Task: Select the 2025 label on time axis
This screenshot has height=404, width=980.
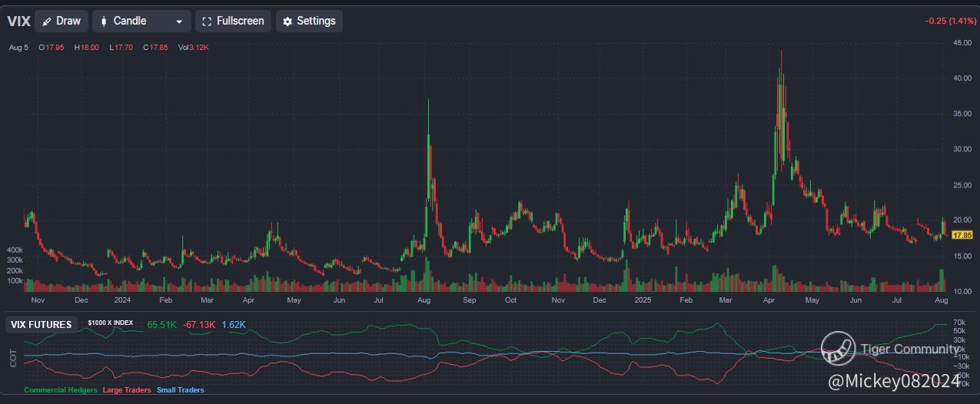Action: tap(643, 301)
